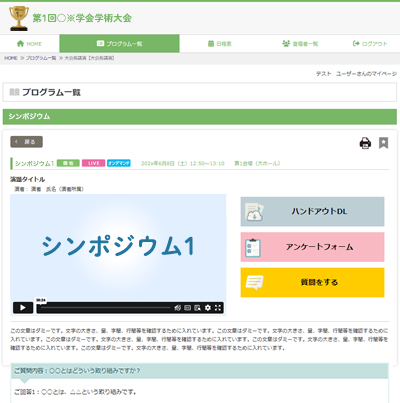Click the テスト ユーザーさんのマイページ text
Image resolution: width=400 pixels, height=403 pixels.
[x=356, y=74]
